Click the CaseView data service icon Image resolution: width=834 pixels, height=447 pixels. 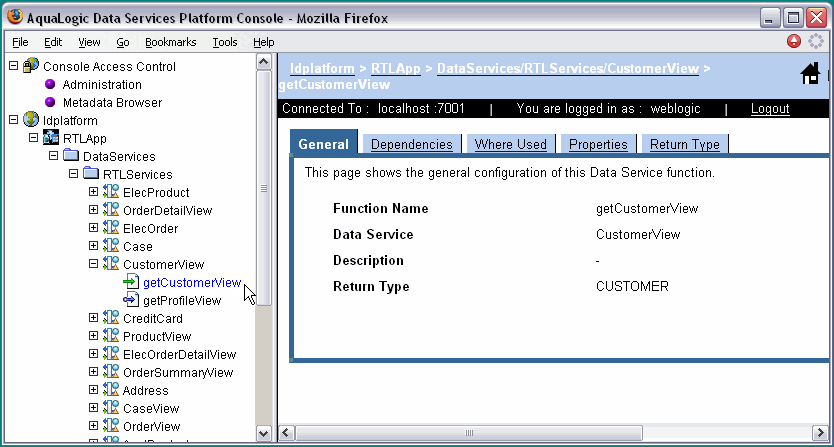tap(111, 408)
